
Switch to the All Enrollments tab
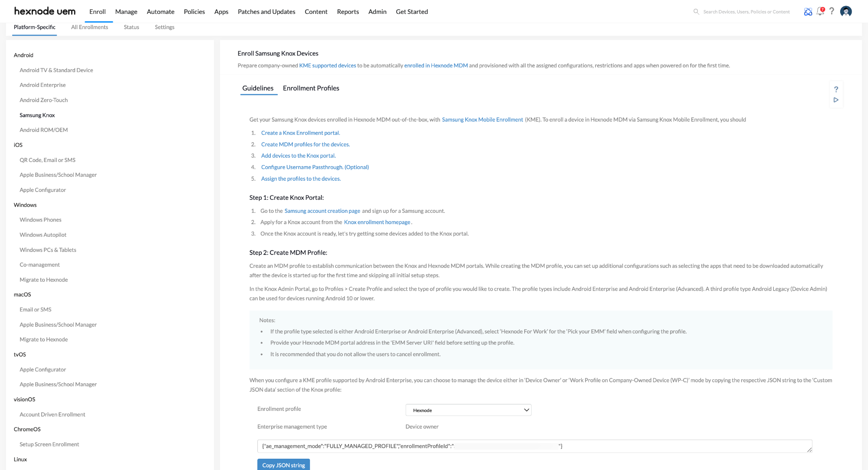(90, 27)
